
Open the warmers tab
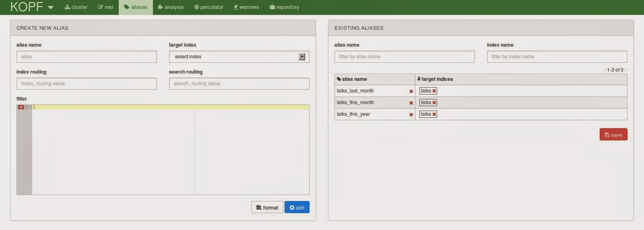246,7
